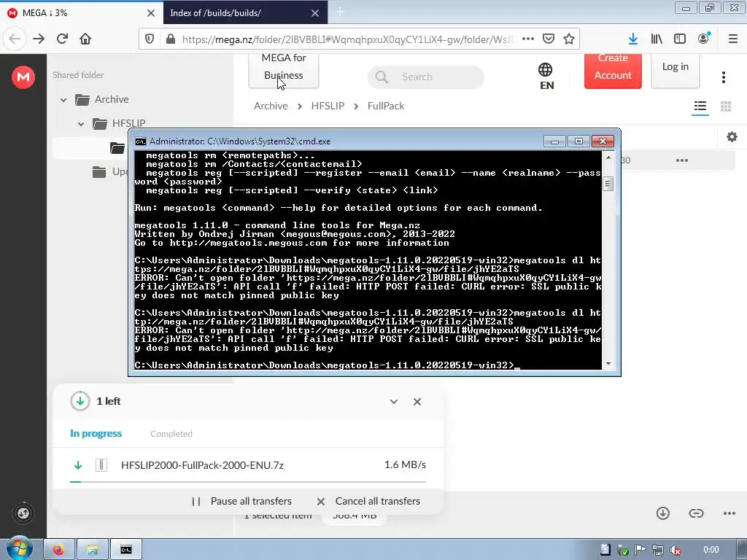
Task: Open the Windows Start menu
Action: (20, 549)
